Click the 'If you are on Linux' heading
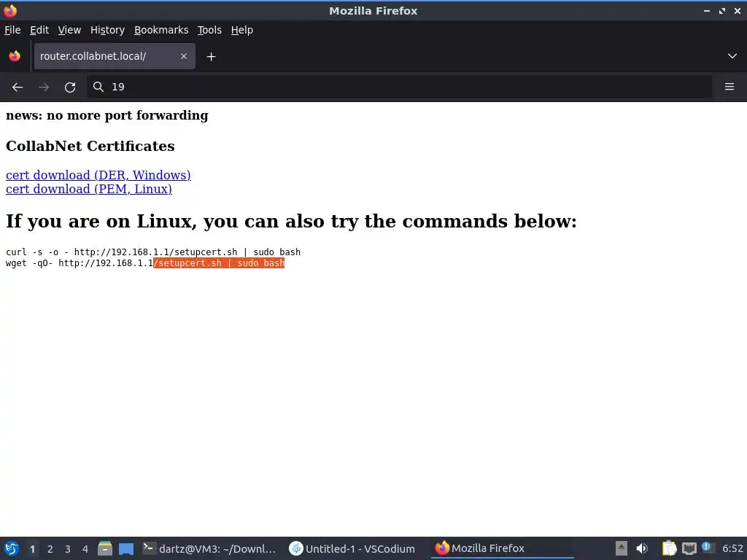This screenshot has height=560, width=747. 291,221
